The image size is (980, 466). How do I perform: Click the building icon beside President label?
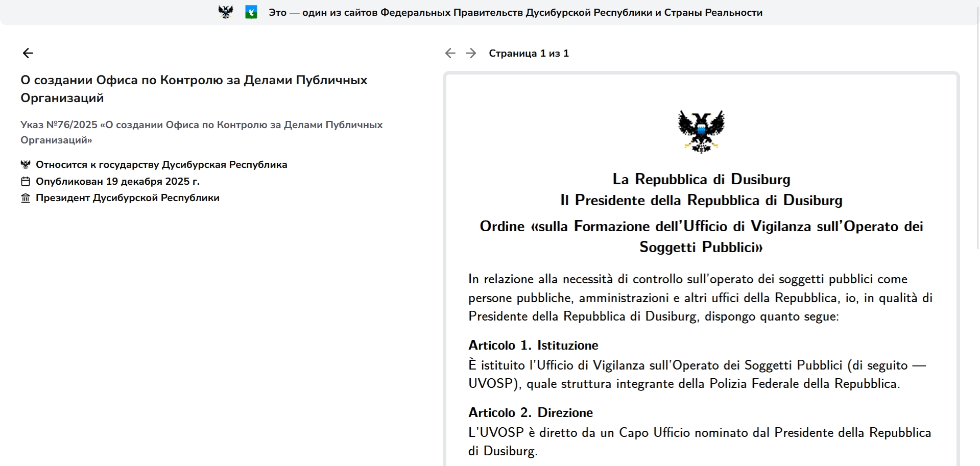click(26, 198)
